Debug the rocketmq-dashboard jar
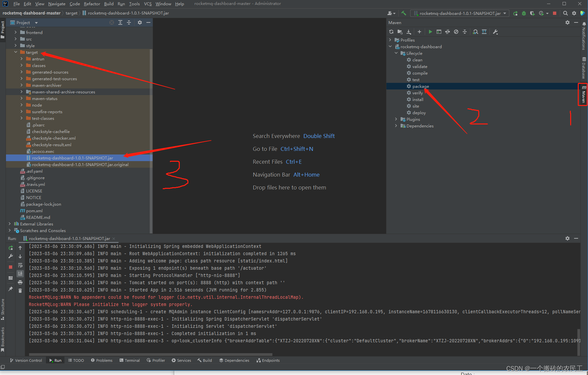Viewport: 588px width, 375px height. [524, 13]
